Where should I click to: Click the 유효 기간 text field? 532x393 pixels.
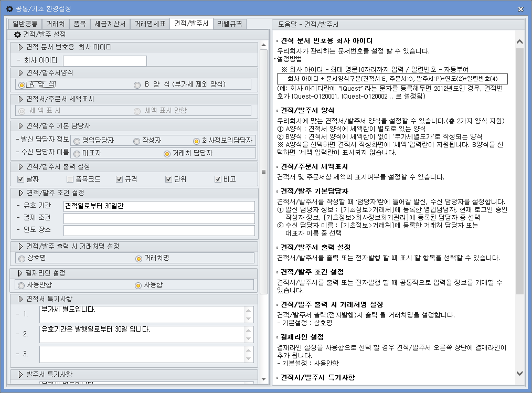[x=157, y=205]
